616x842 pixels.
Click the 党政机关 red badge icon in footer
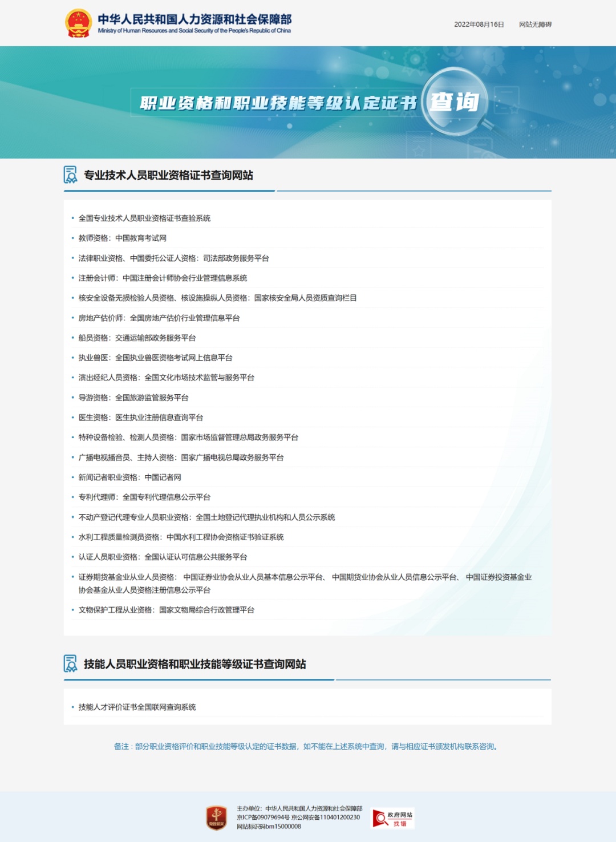pyautogui.click(x=216, y=817)
